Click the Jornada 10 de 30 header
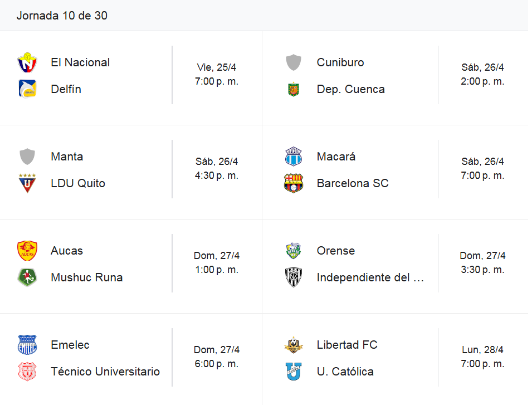This screenshot has height=405, width=532. pyautogui.click(x=62, y=16)
